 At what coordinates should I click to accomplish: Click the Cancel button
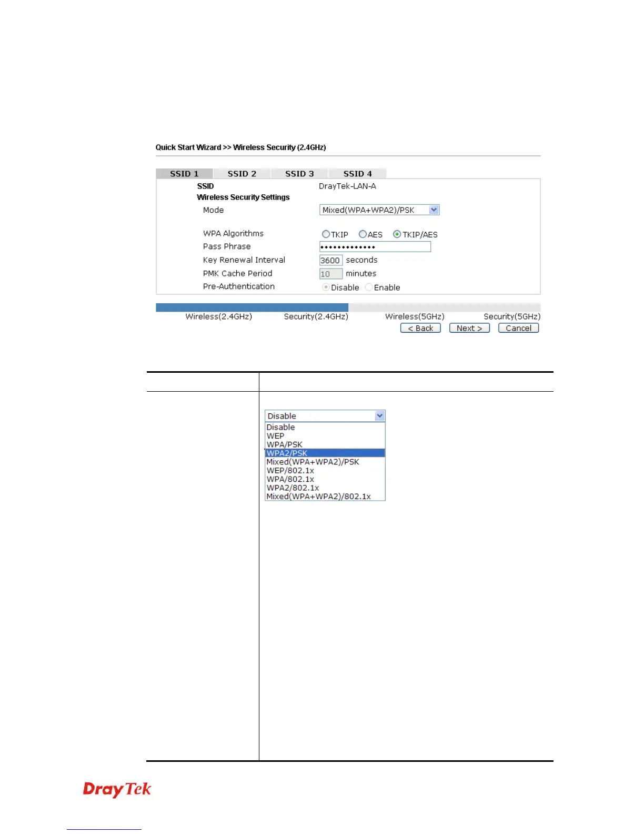tap(518, 328)
